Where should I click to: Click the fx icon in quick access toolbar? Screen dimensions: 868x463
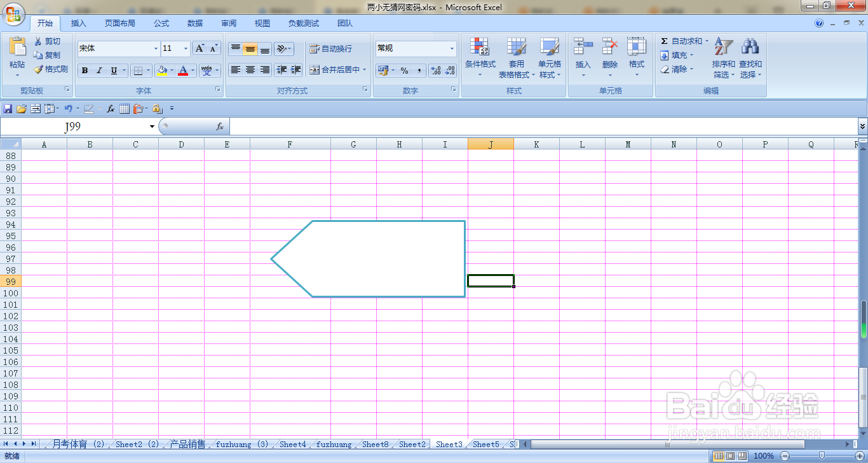point(111,109)
